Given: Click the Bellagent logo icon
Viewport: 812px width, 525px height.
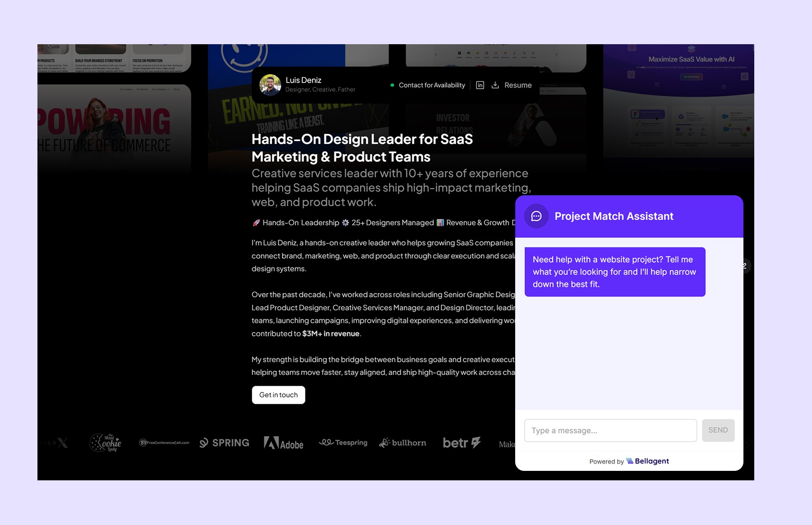Looking at the screenshot, I should [x=630, y=461].
